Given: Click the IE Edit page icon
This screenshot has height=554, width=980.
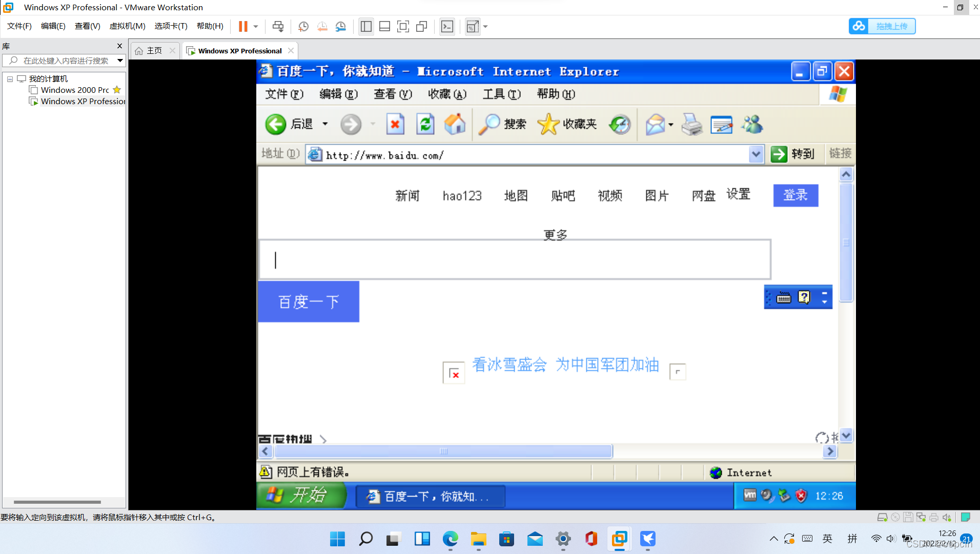Looking at the screenshot, I should tap(722, 124).
